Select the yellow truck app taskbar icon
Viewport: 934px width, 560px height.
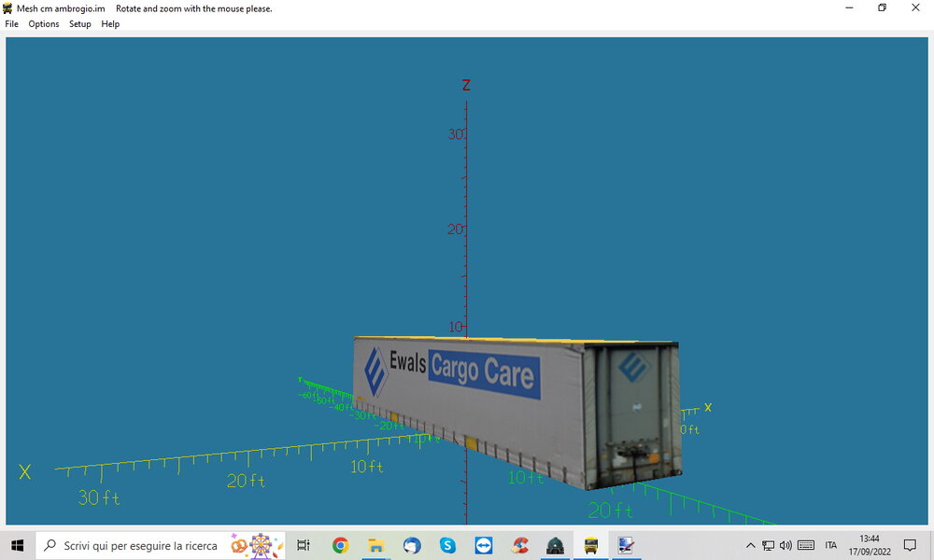591,545
